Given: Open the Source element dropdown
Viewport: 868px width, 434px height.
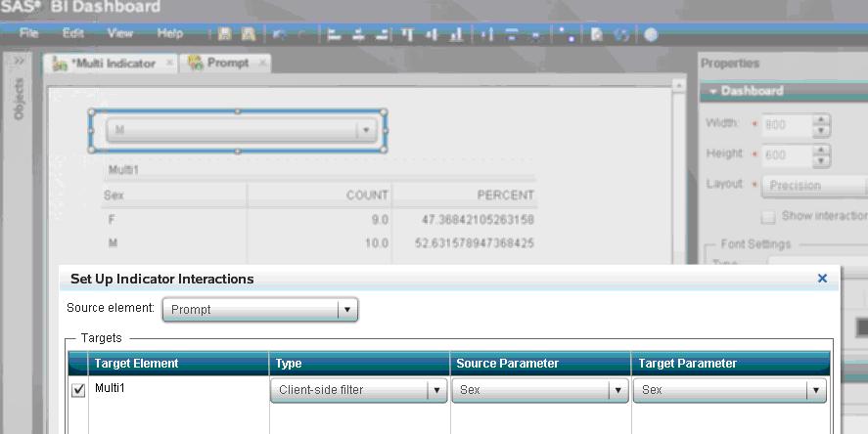Looking at the screenshot, I should pyautogui.click(x=260, y=310).
